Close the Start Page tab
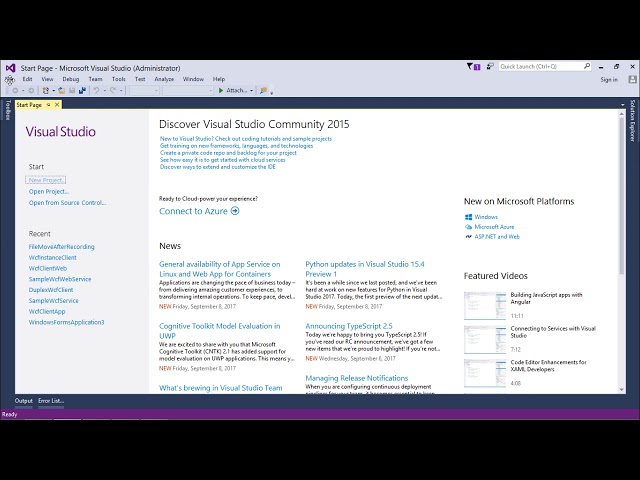The height and width of the screenshot is (480, 640). click(x=57, y=104)
